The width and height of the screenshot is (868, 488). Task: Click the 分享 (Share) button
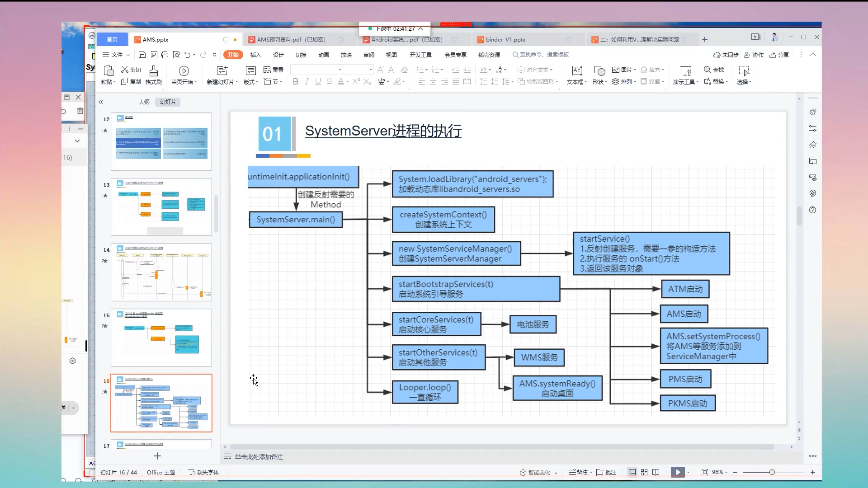tap(779, 55)
